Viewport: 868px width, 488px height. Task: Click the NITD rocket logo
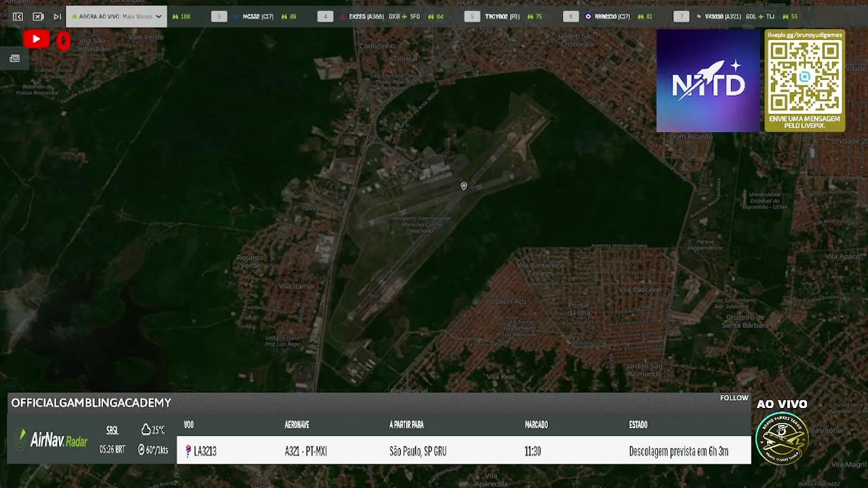point(708,81)
